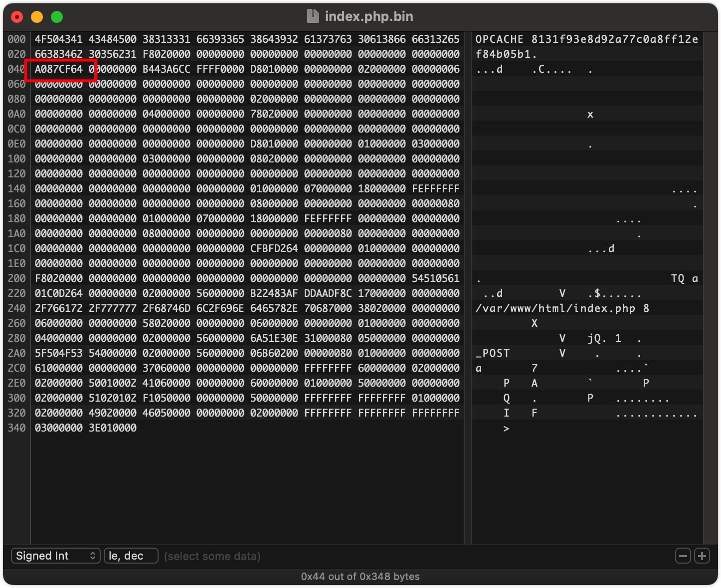The image size is (721, 588).
Task: Click the first hex group 4F504341
Action: (x=59, y=39)
